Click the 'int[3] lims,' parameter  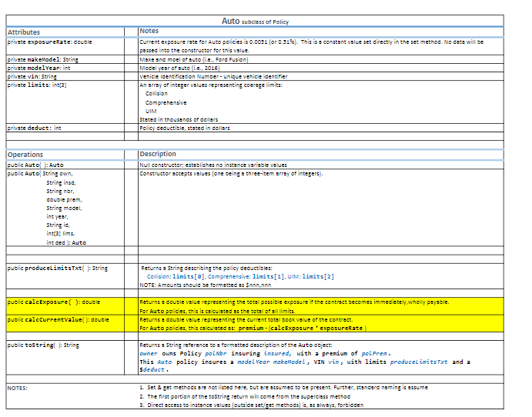tap(61, 233)
